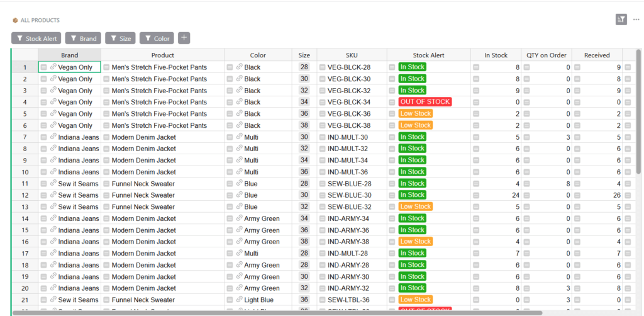The height and width of the screenshot is (316, 644).
Task: Open the Stock Alert filter
Action: click(36, 38)
